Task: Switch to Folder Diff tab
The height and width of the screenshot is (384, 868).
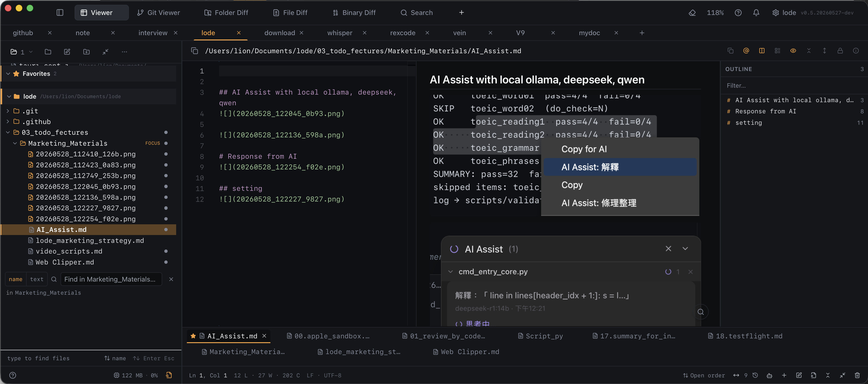Action: (x=226, y=12)
